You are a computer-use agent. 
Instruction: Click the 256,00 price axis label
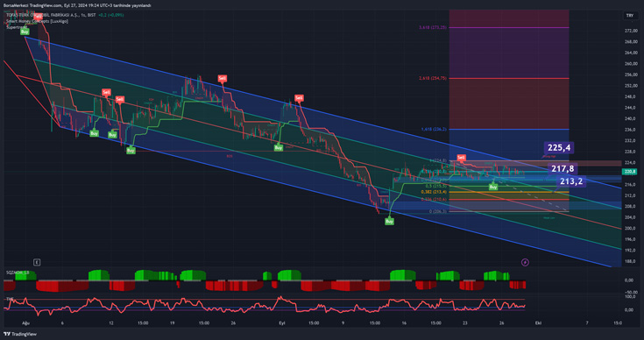631,74
